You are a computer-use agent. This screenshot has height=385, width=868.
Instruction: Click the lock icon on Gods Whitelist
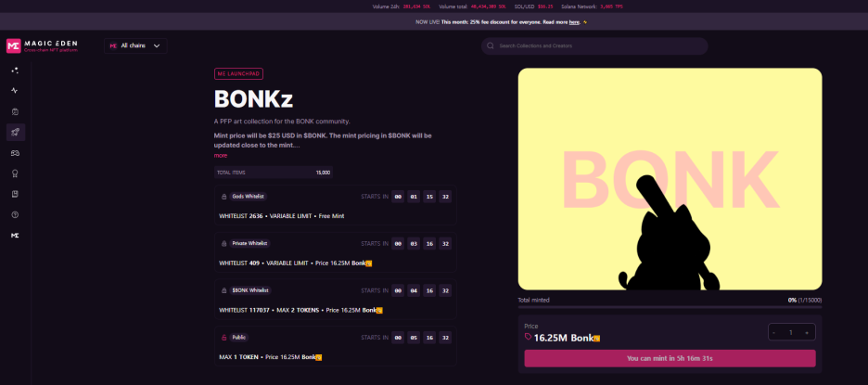coord(223,197)
